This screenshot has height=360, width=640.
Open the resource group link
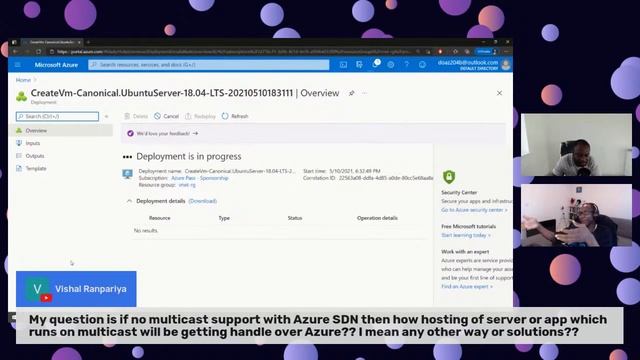(187, 185)
